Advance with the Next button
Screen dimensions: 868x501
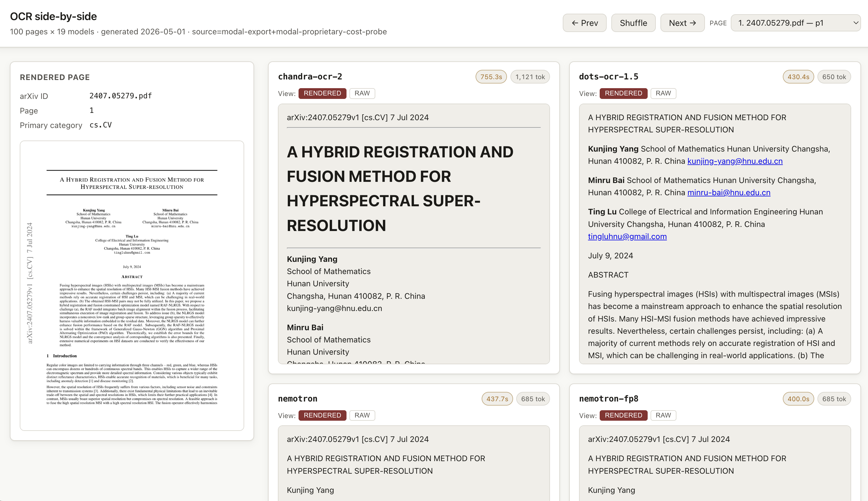(682, 23)
